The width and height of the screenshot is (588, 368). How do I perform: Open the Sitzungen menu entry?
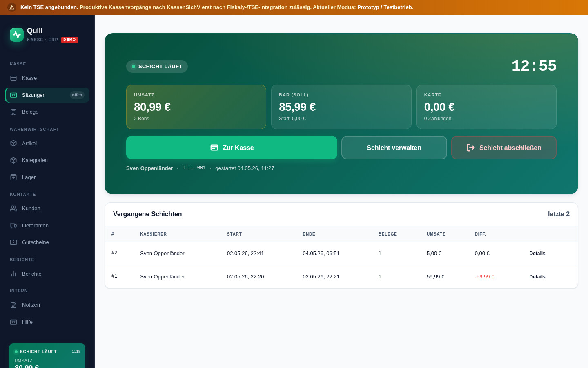(47, 95)
